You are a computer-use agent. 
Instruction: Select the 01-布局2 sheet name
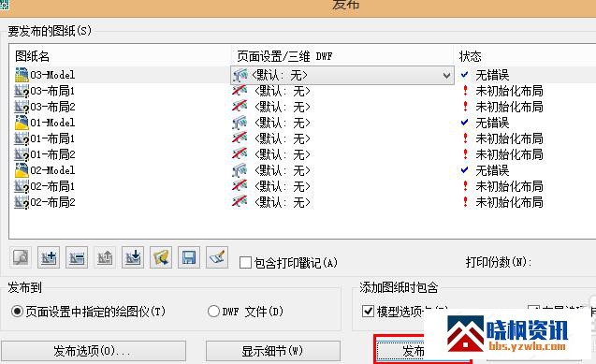point(52,155)
